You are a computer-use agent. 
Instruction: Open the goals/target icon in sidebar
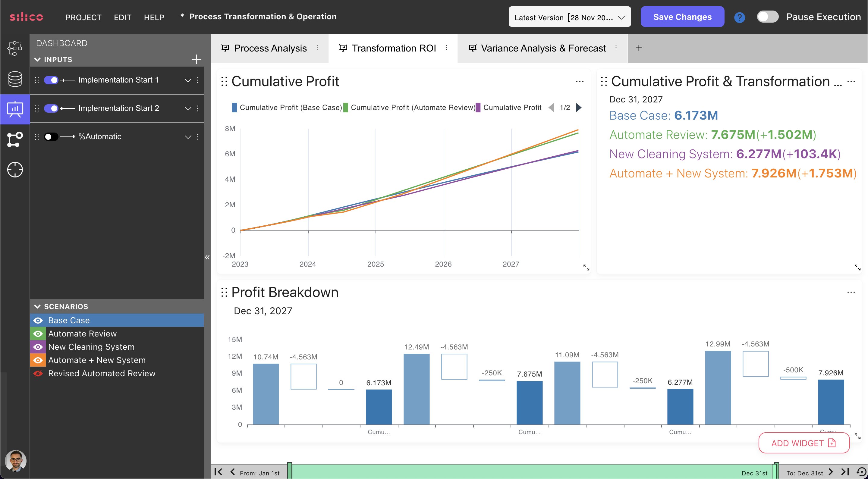(x=15, y=169)
